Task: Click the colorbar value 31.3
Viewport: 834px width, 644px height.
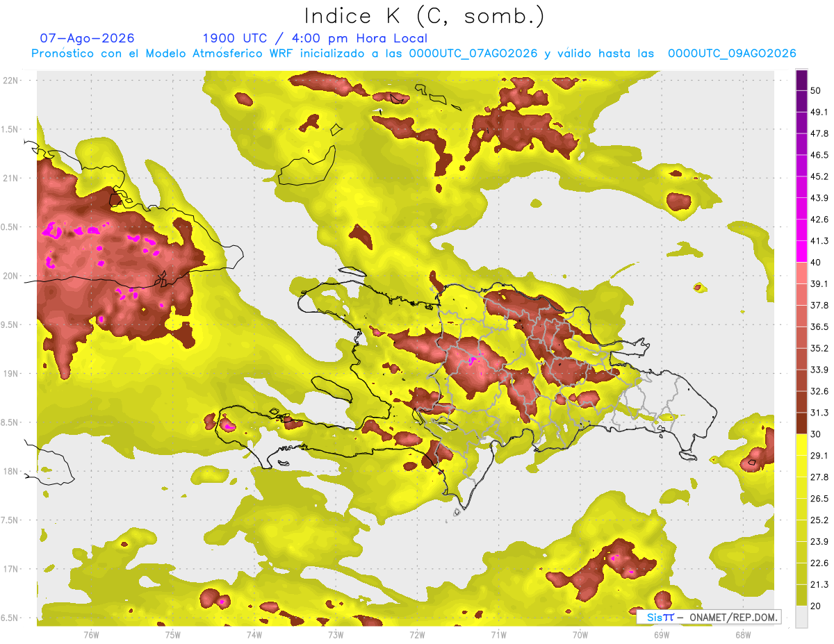Action: coord(819,413)
